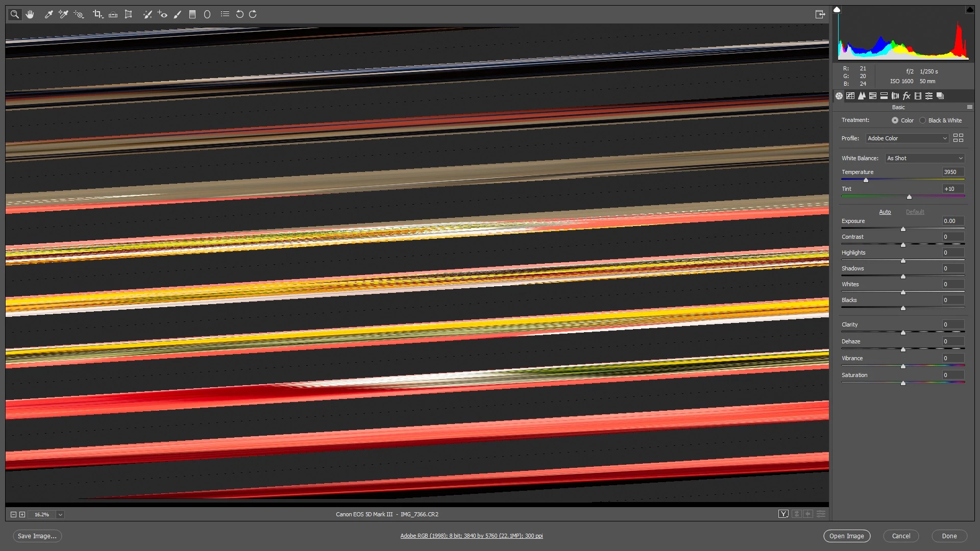Screen dimensions: 980x551
Task: Pick the Adjustment Brush tool
Action: tap(177, 14)
